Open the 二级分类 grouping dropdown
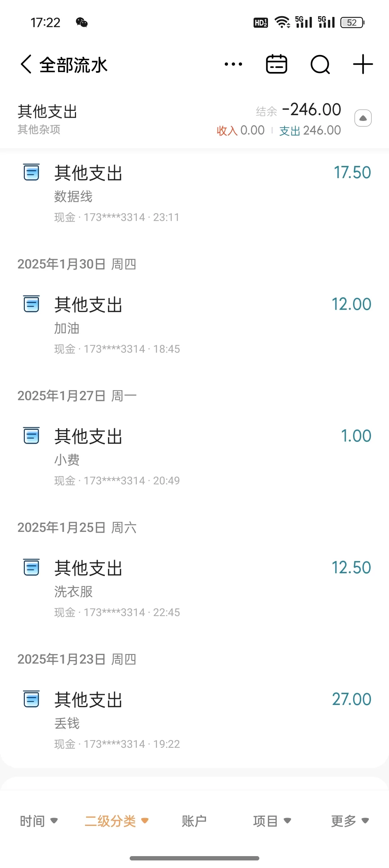Image resolution: width=389 pixels, height=868 pixels. [116, 821]
